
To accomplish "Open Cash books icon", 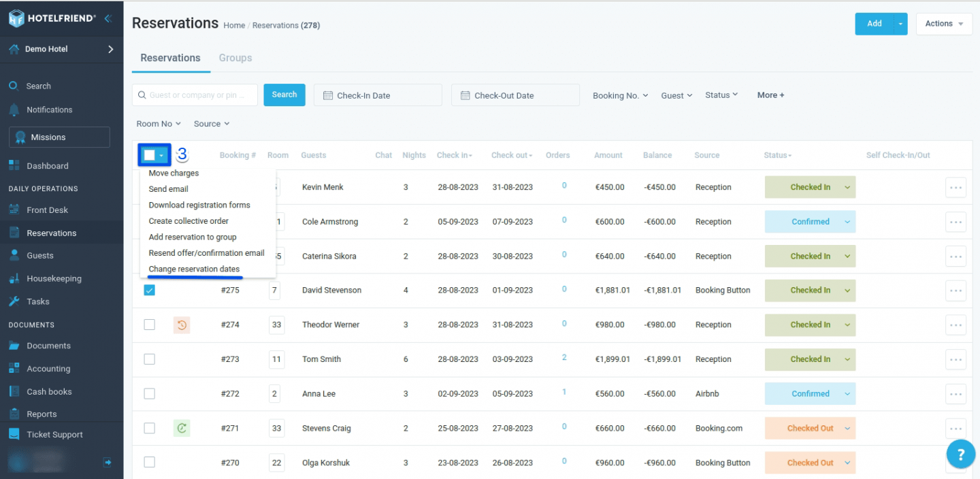I will click(x=14, y=391).
